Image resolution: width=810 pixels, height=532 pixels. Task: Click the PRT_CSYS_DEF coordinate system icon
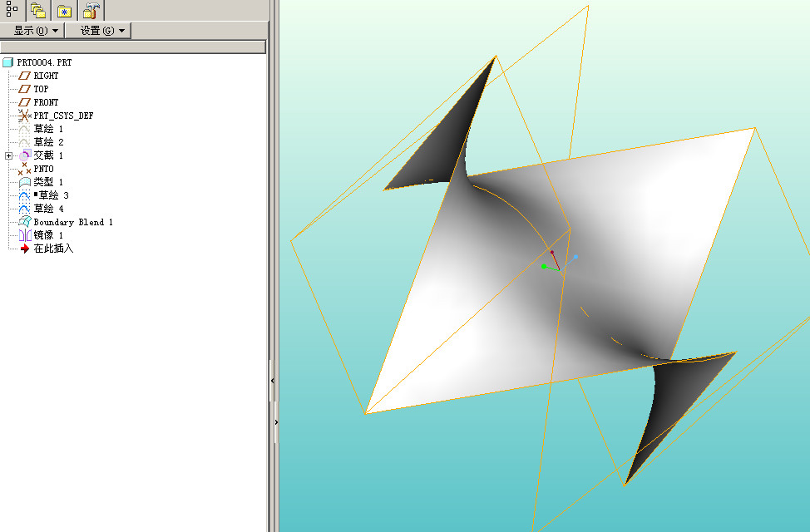click(24, 116)
